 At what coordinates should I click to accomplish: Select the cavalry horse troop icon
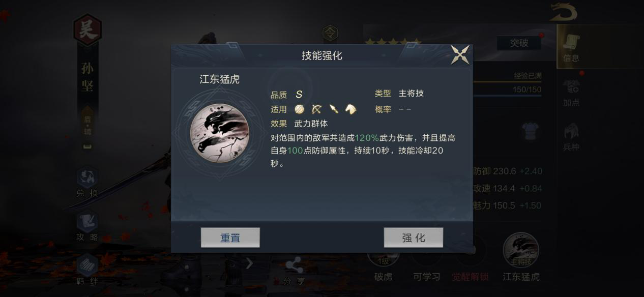coord(350,109)
